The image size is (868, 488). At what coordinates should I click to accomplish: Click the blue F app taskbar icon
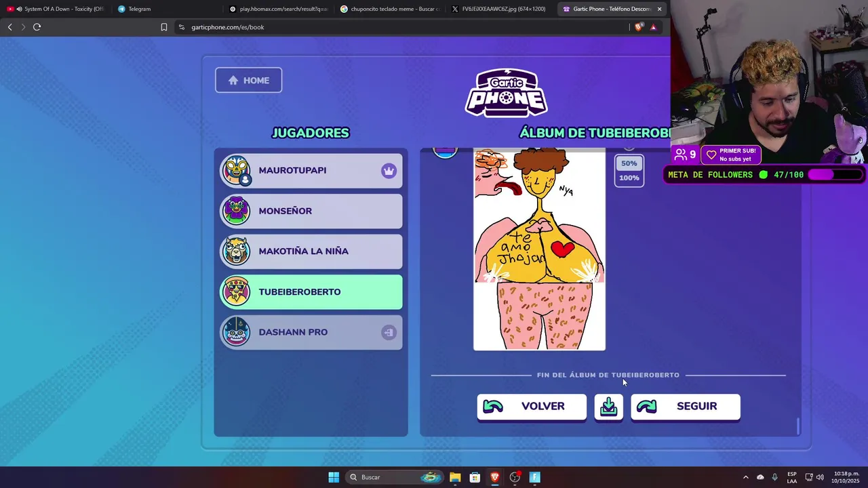(534, 477)
